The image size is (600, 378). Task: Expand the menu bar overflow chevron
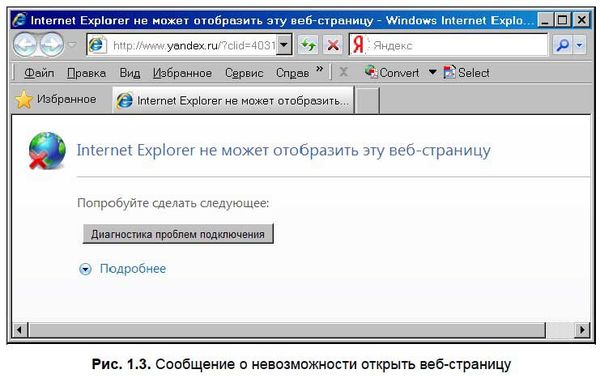click(320, 69)
